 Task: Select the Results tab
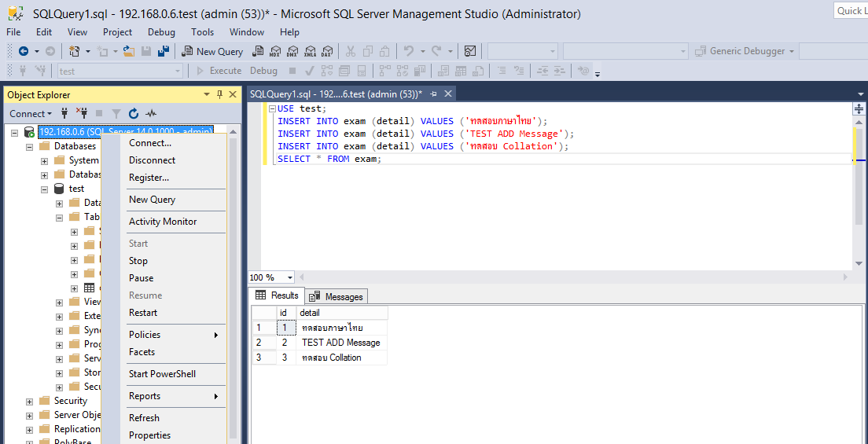[x=277, y=295]
